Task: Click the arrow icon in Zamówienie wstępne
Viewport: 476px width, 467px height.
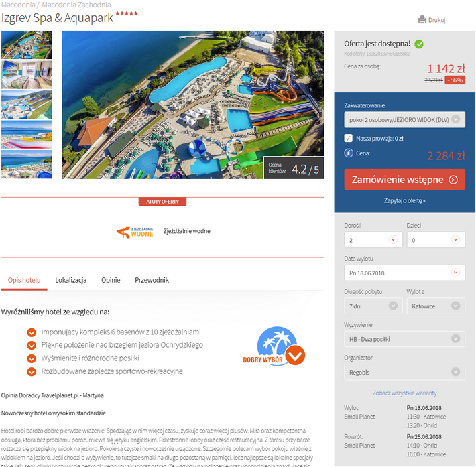Action: (453, 180)
